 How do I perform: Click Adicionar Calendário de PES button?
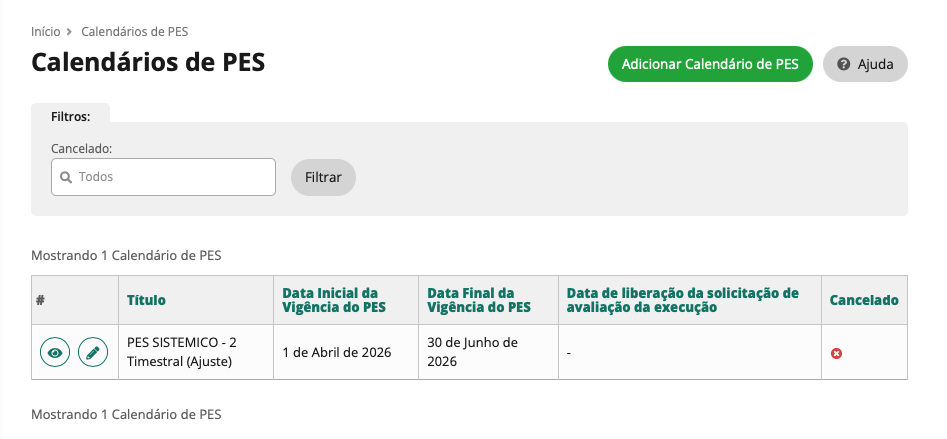(x=710, y=64)
